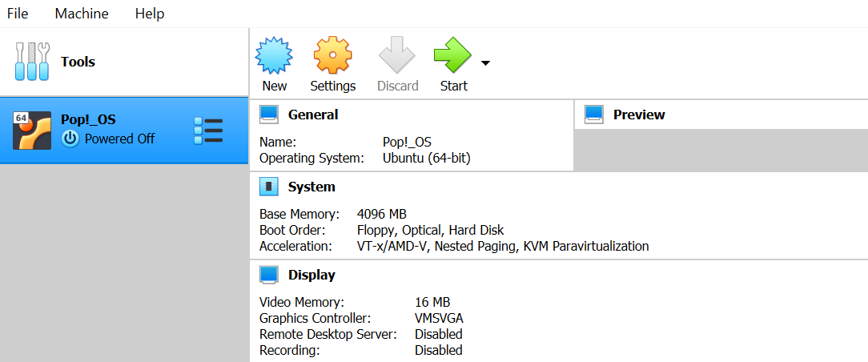Start the VM with green arrow icon
This screenshot has height=362, width=868.
pos(453,55)
